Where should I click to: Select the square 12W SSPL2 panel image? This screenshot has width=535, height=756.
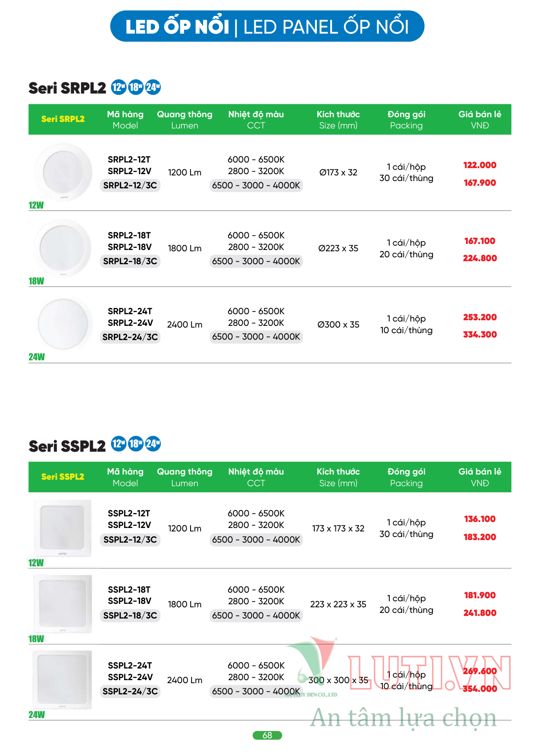pyautogui.click(x=63, y=528)
